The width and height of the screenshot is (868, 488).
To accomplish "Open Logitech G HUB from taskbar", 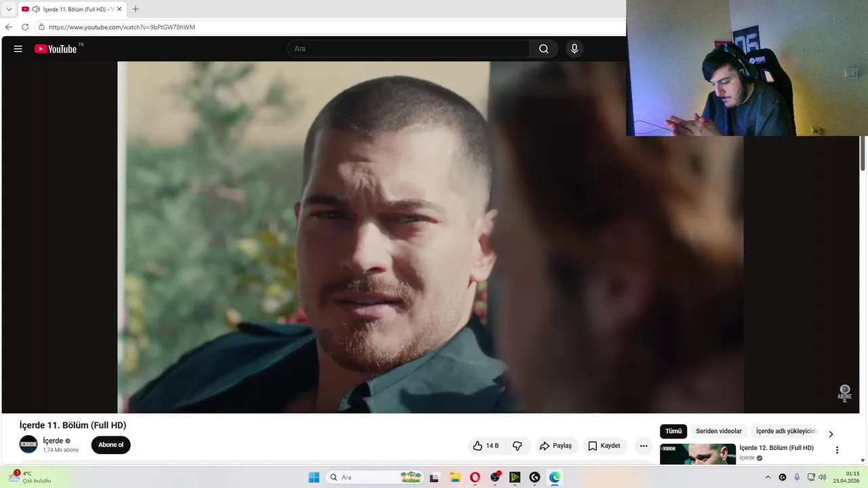I will [535, 477].
